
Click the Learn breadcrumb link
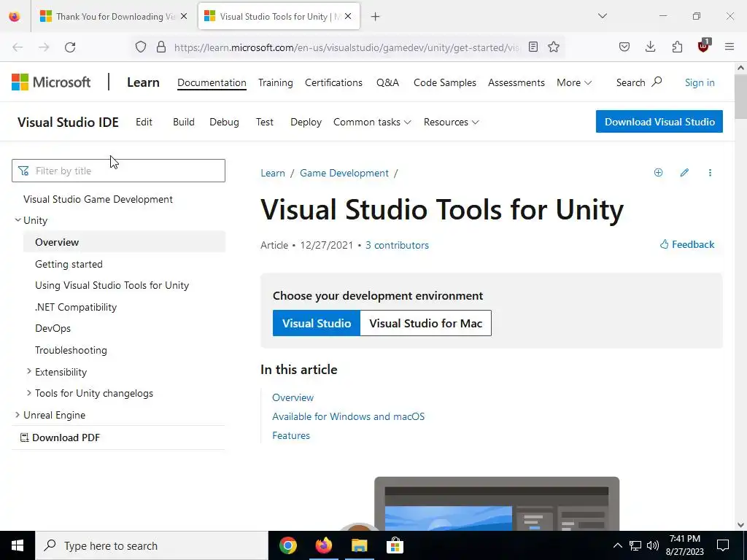coord(273,173)
